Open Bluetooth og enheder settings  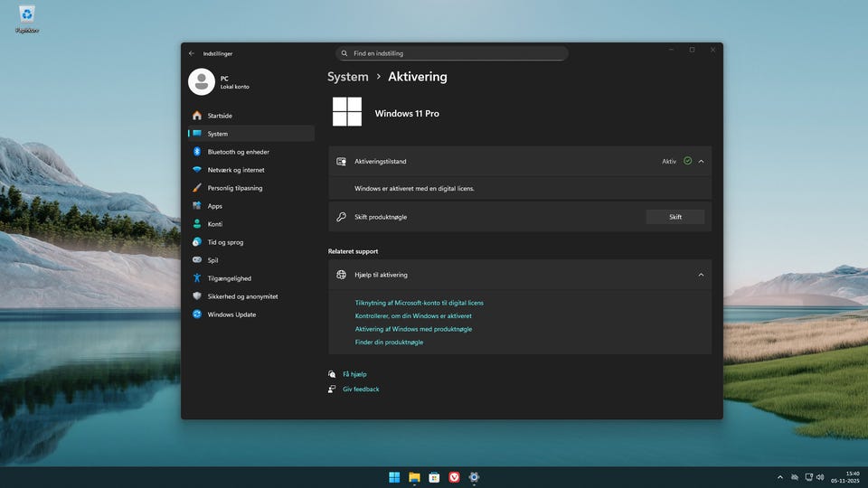pyautogui.click(x=238, y=152)
